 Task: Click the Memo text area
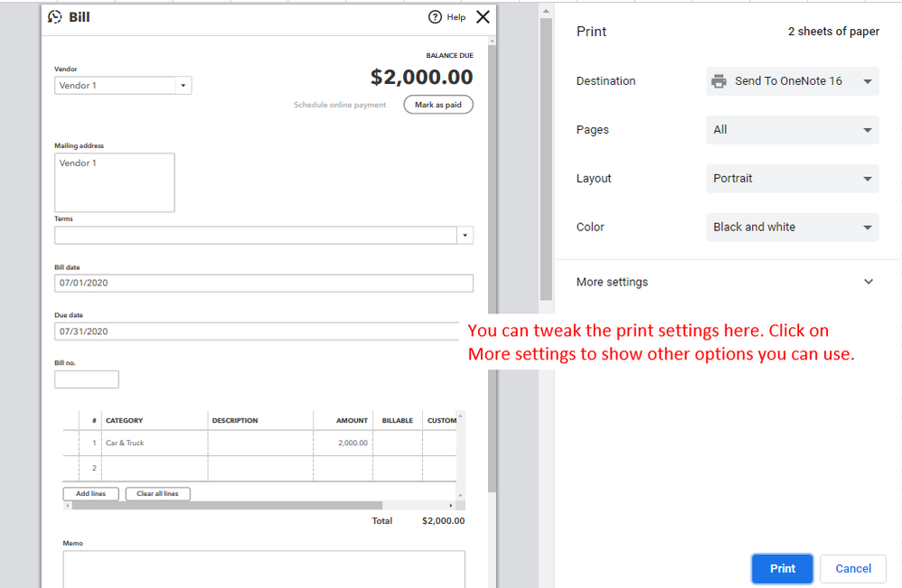pyautogui.click(x=264, y=569)
